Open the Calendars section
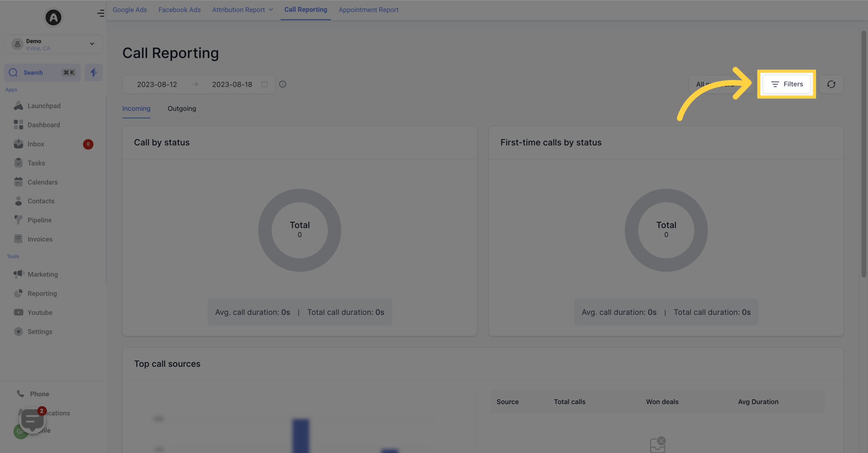 point(42,182)
